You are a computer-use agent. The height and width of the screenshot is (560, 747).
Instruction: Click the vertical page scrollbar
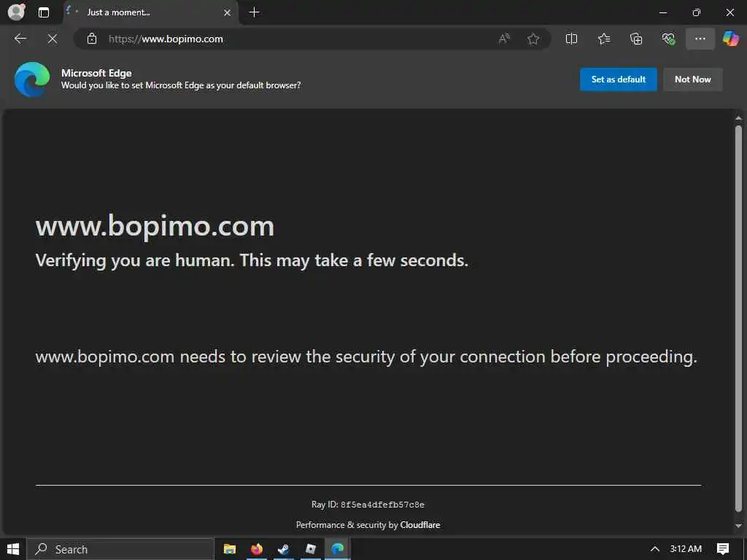(x=738, y=319)
